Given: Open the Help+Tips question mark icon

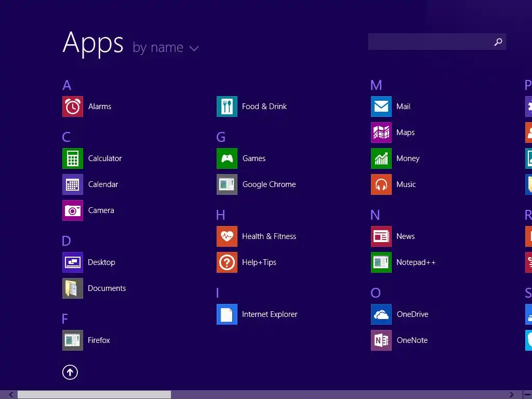Looking at the screenshot, I should pyautogui.click(x=227, y=262).
